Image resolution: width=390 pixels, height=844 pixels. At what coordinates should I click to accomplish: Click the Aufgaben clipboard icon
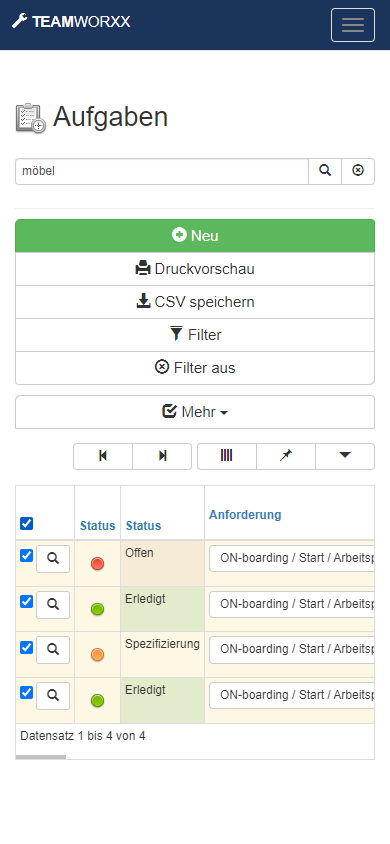pyautogui.click(x=31, y=118)
